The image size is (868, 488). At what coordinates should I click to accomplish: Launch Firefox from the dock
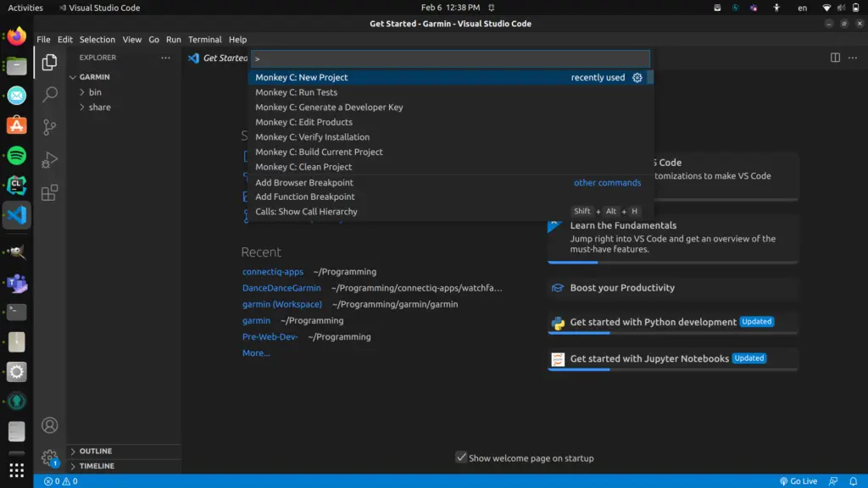click(x=17, y=36)
